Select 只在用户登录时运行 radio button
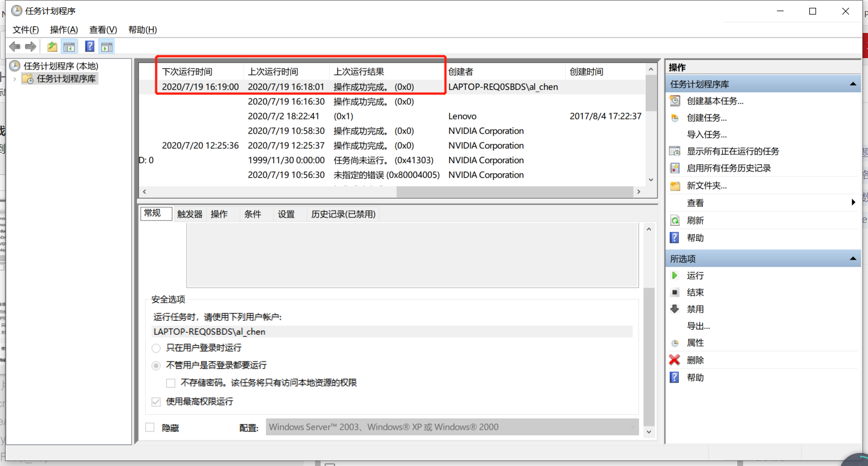Viewport: 868px width, 466px height. pos(156,348)
